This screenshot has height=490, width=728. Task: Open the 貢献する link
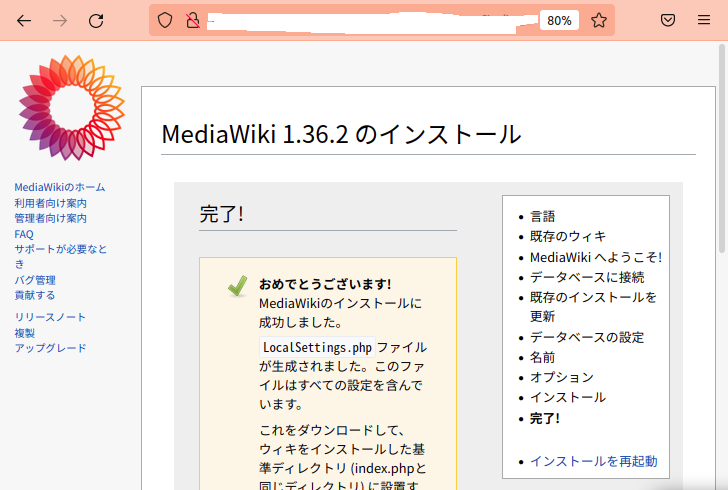click(x=35, y=295)
